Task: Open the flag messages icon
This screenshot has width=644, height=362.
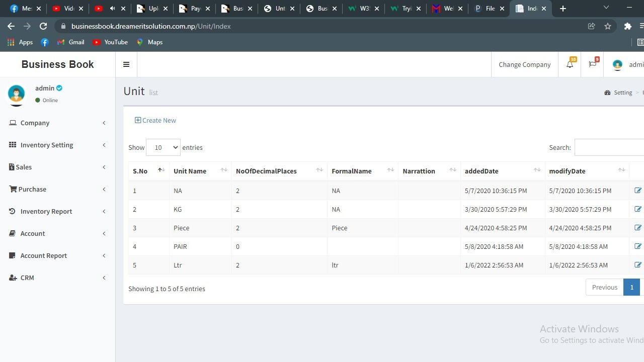Action: click(593, 64)
